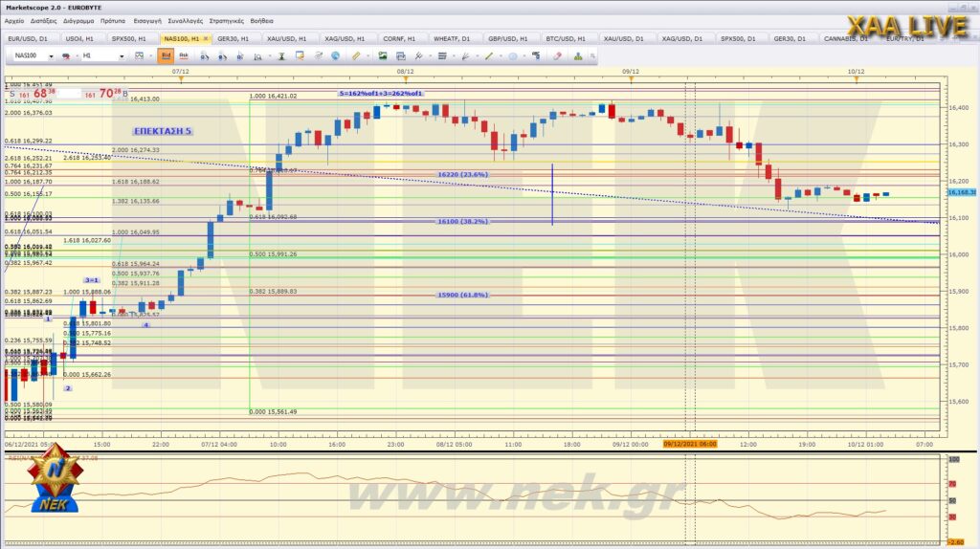980x549 pixels.
Task: Select the green line drawing tool
Action: point(488,56)
